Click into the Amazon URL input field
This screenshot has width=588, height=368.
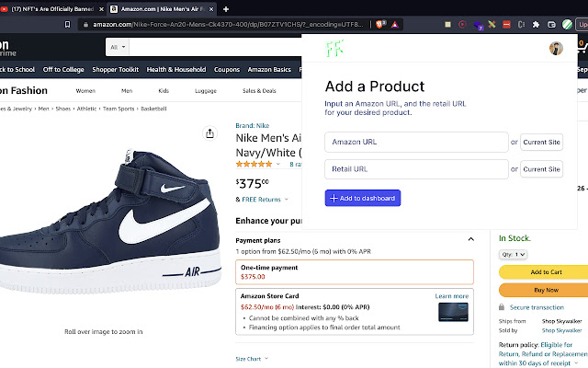tap(416, 142)
